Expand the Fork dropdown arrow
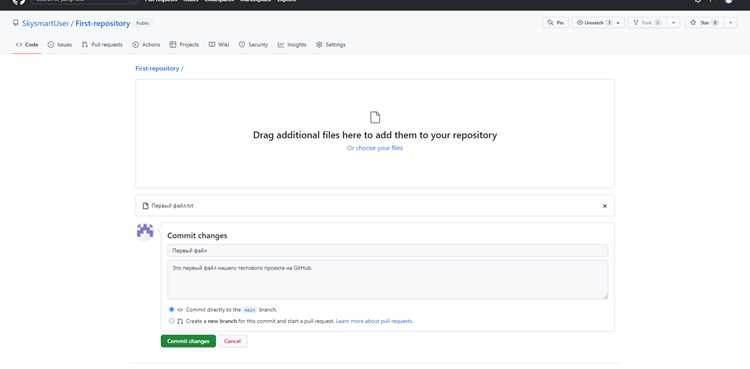This screenshot has width=750, height=369. [x=674, y=22]
